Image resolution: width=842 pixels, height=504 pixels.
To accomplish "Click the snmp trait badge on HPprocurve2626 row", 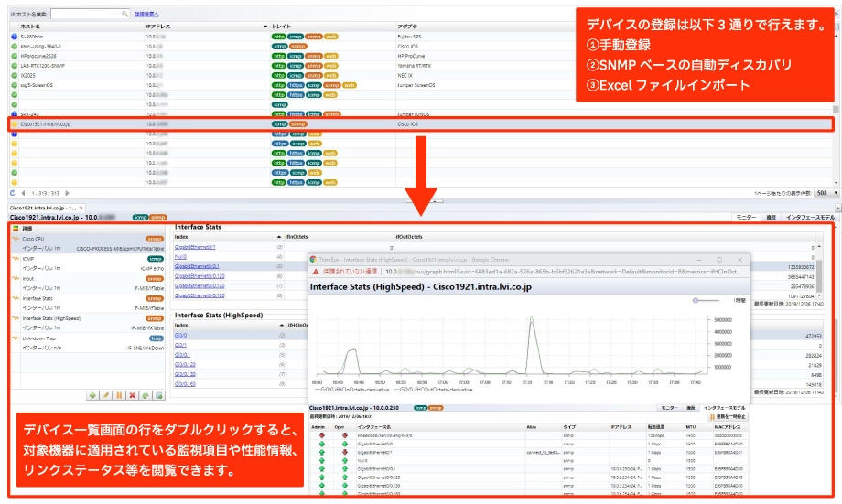I will (x=314, y=56).
